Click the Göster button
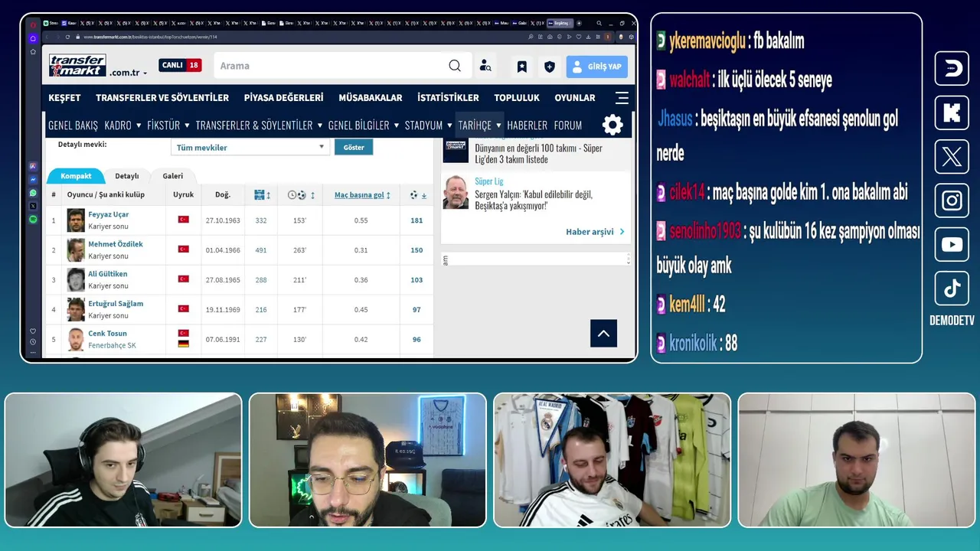Screen dimensions: 980x551 tap(354, 147)
